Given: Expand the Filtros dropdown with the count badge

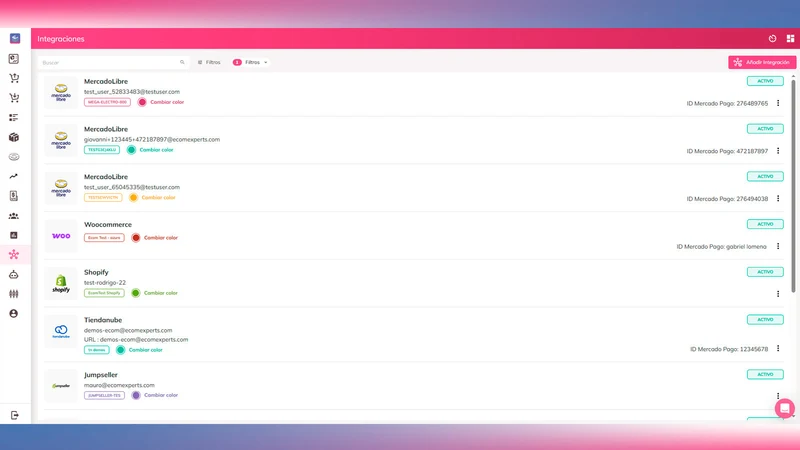Looking at the screenshot, I should pyautogui.click(x=251, y=62).
